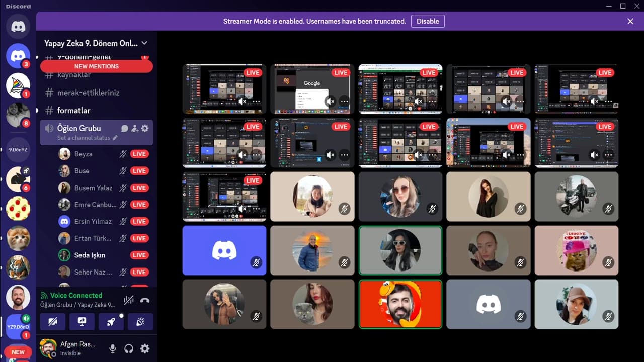Focus the woman wearing a cap tile

pyautogui.click(x=577, y=304)
